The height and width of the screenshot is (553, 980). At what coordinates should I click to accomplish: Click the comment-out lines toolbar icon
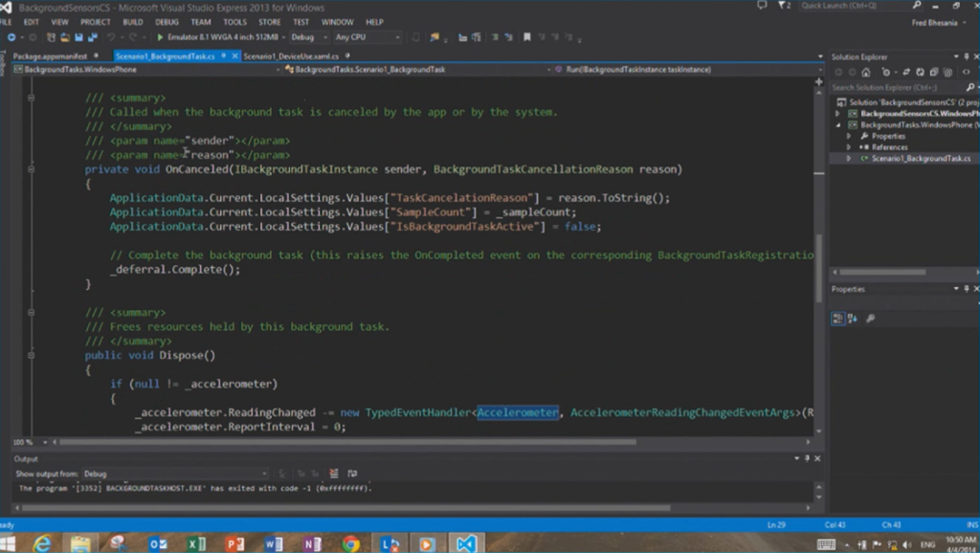495,37
